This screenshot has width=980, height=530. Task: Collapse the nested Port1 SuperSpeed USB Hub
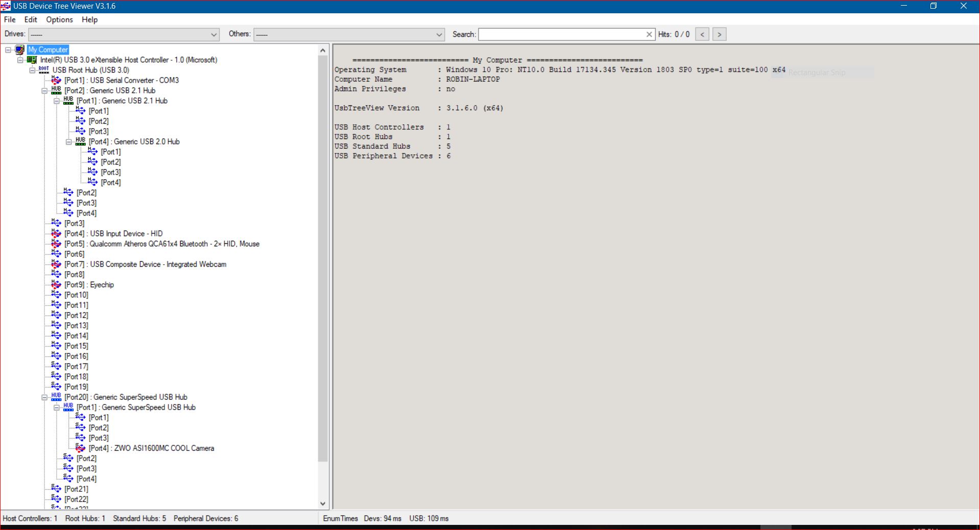[57, 407]
